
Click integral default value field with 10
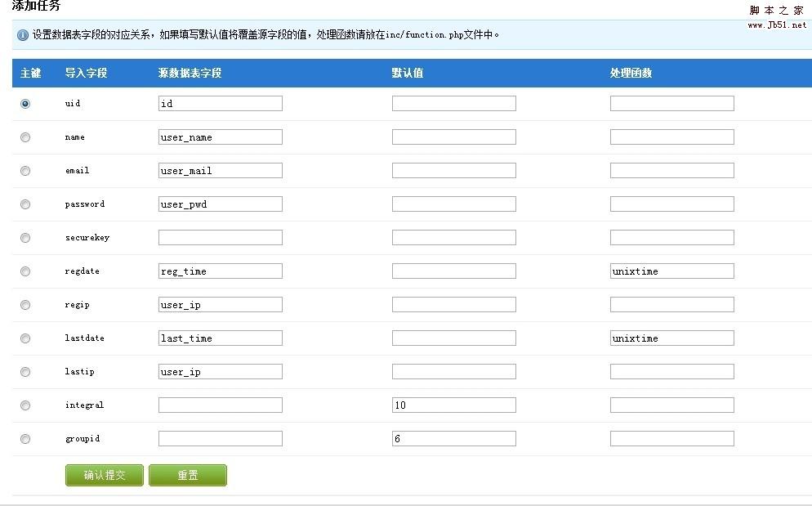click(454, 405)
